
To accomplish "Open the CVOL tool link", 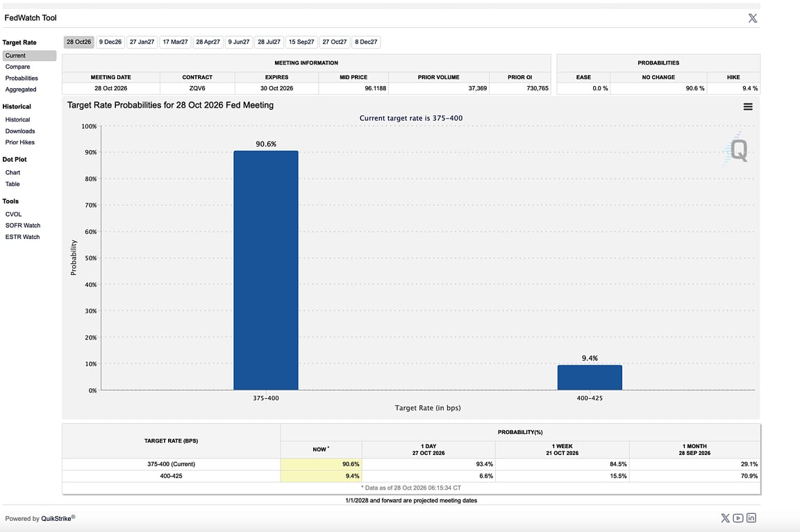I will tap(13, 214).
